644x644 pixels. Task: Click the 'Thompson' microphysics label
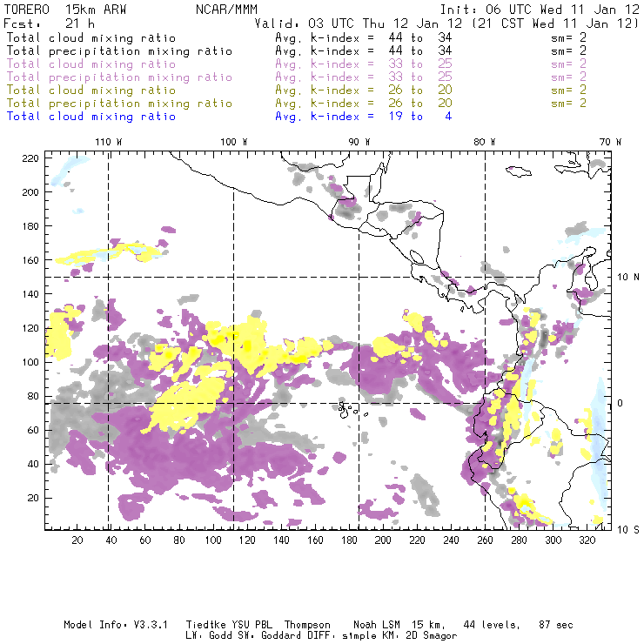click(x=307, y=625)
